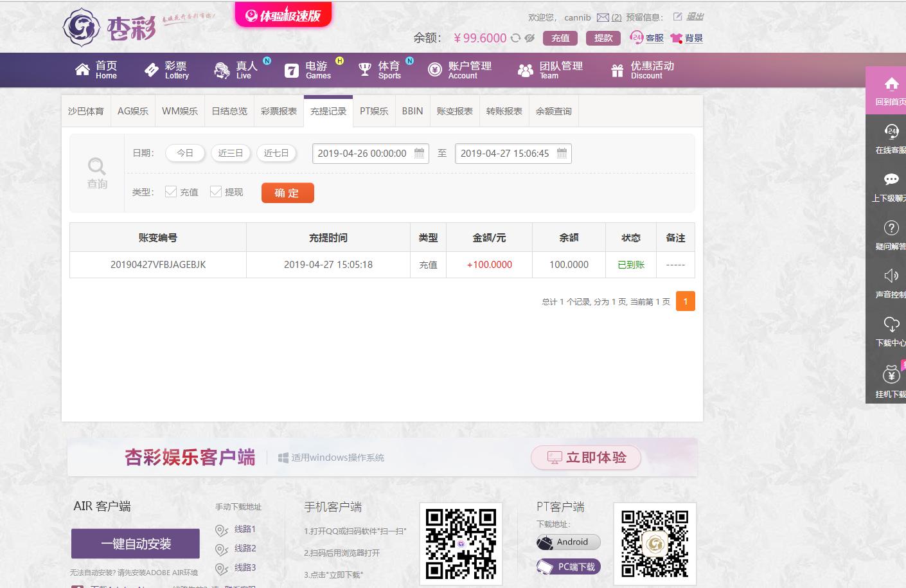906x588 pixels.
Task: Refresh the balance with the refresh icon
Action: tap(515, 38)
